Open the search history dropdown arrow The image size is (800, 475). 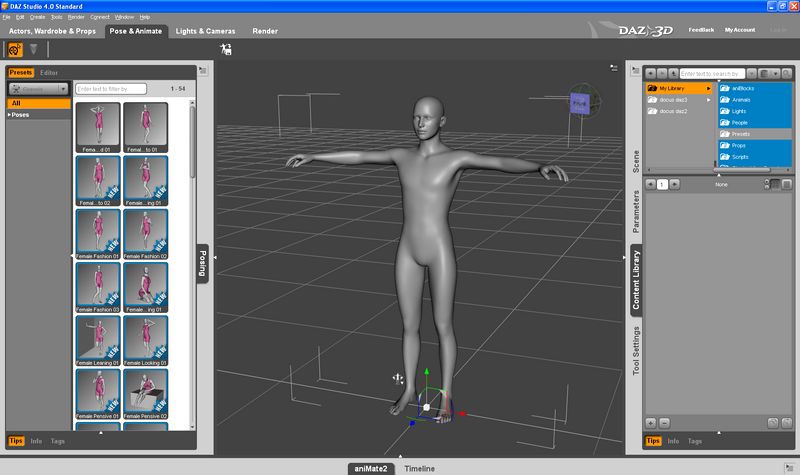(752, 73)
